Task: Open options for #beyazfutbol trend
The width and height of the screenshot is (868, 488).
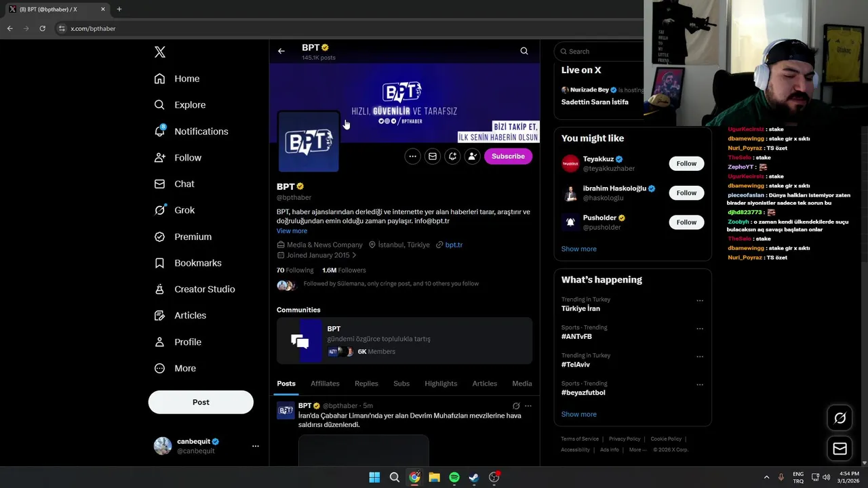Action: tap(700, 385)
